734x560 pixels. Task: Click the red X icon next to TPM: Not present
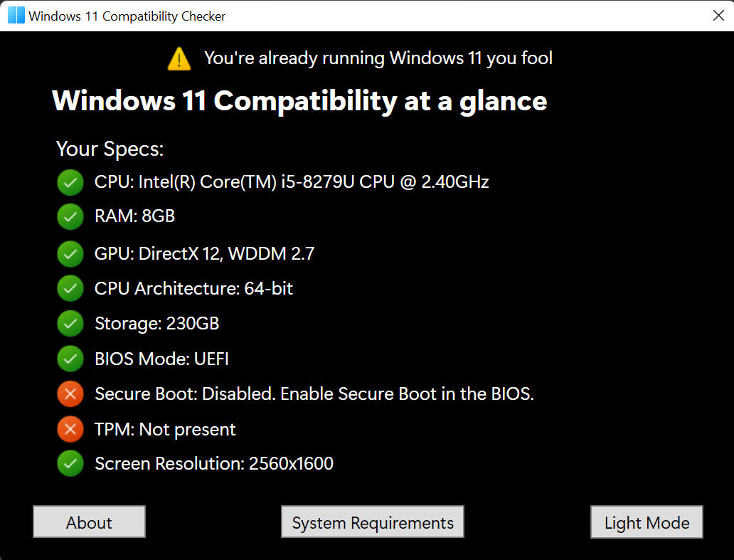[x=70, y=429]
